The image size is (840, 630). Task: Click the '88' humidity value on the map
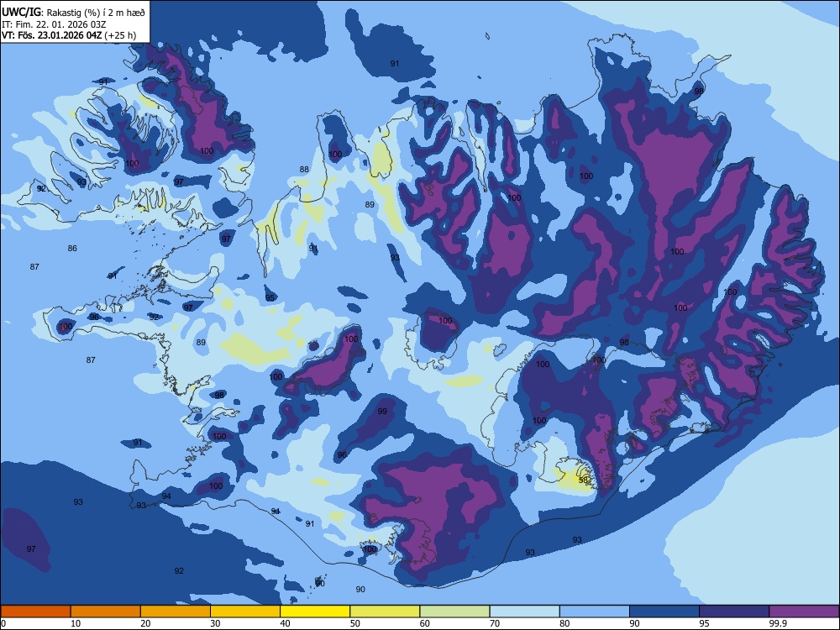tap(304, 170)
